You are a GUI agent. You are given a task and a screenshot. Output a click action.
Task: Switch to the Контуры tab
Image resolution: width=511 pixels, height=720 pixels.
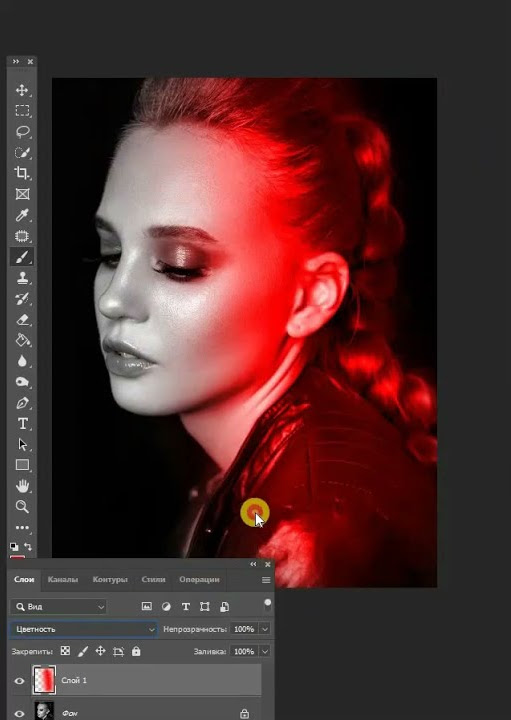(110, 579)
